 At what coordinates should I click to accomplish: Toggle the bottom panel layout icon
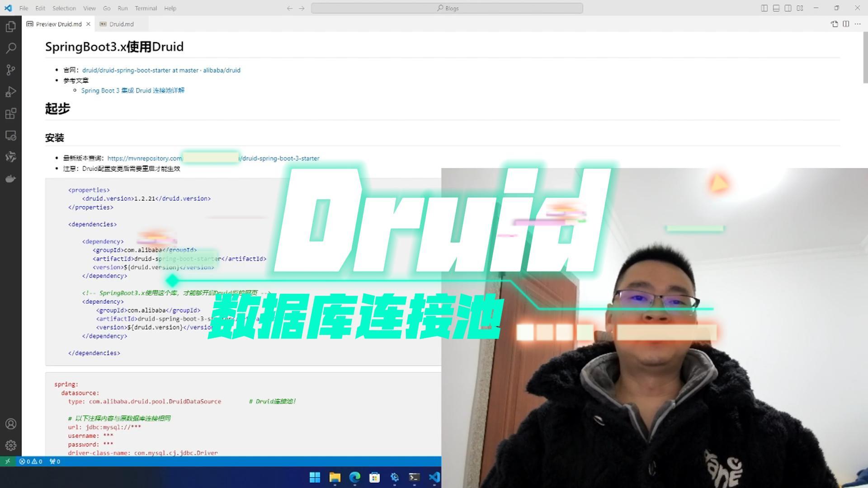point(776,8)
